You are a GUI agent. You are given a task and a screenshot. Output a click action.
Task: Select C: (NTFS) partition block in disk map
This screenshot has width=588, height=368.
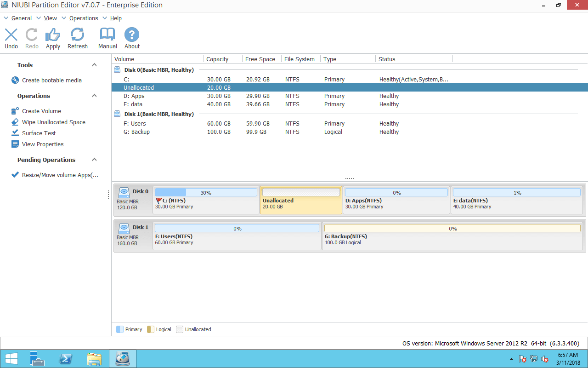[x=206, y=200]
